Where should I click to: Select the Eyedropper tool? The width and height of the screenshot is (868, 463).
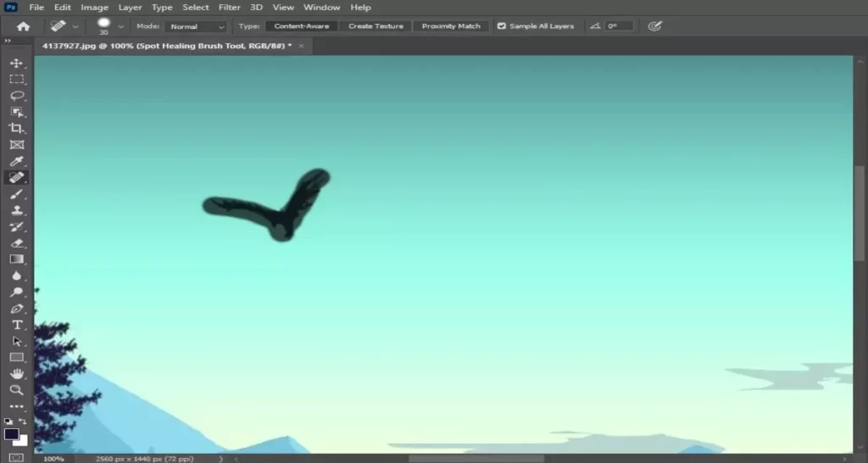[17, 161]
